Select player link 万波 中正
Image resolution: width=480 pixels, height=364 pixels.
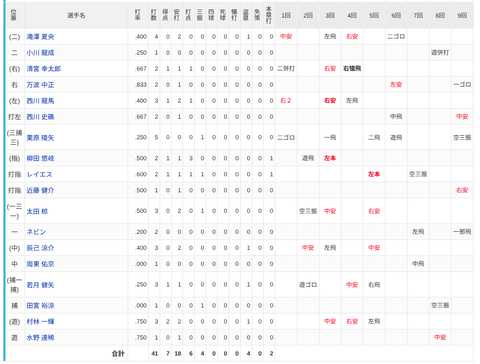point(40,85)
